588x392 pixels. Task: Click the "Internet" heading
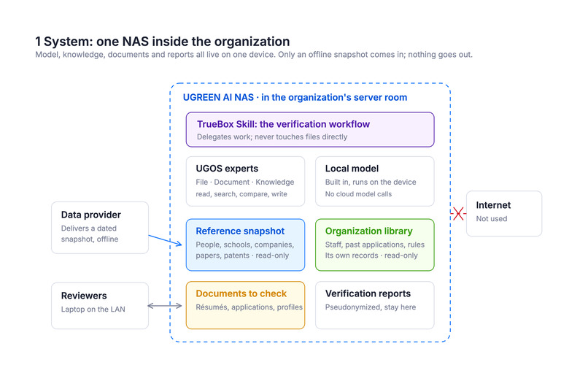tap(493, 205)
